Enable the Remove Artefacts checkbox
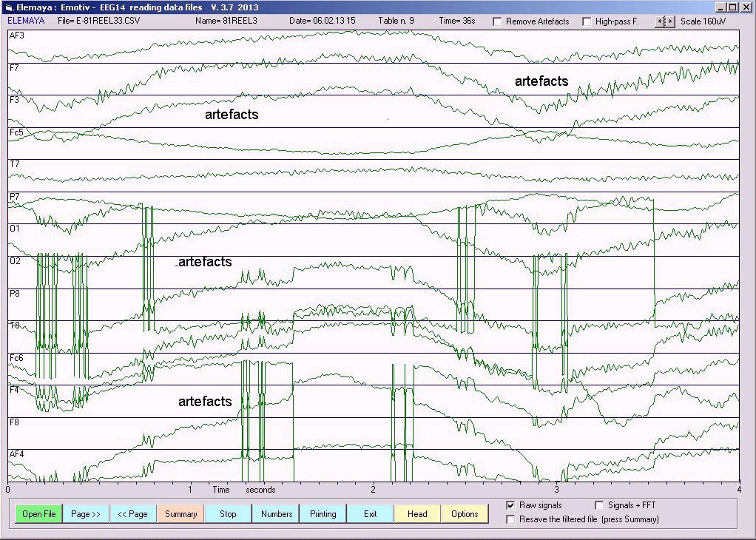 [x=497, y=21]
